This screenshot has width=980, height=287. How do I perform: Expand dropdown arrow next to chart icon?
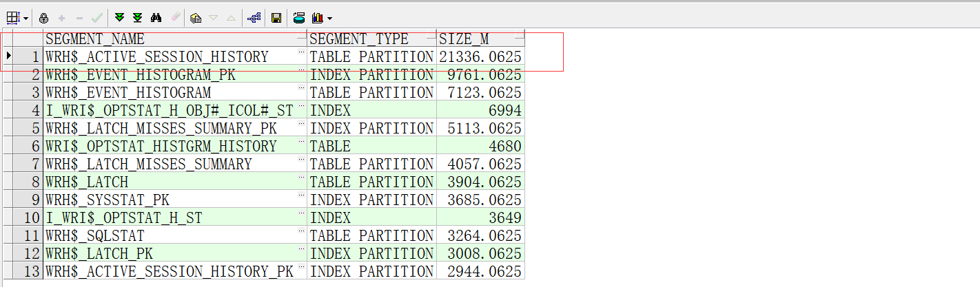pyautogui.click(x=330, y=18)
